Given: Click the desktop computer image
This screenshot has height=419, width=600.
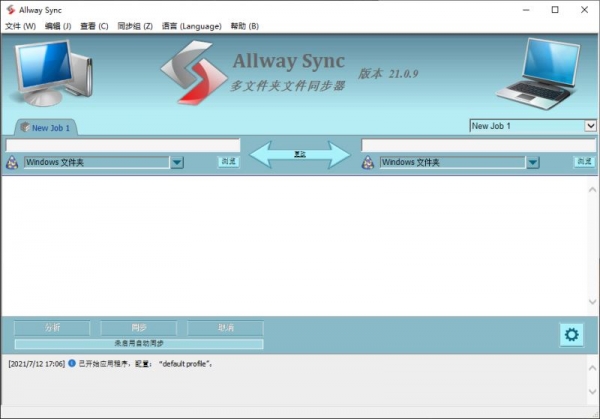Looking at the screenshot, I should (x=51, y=73).
